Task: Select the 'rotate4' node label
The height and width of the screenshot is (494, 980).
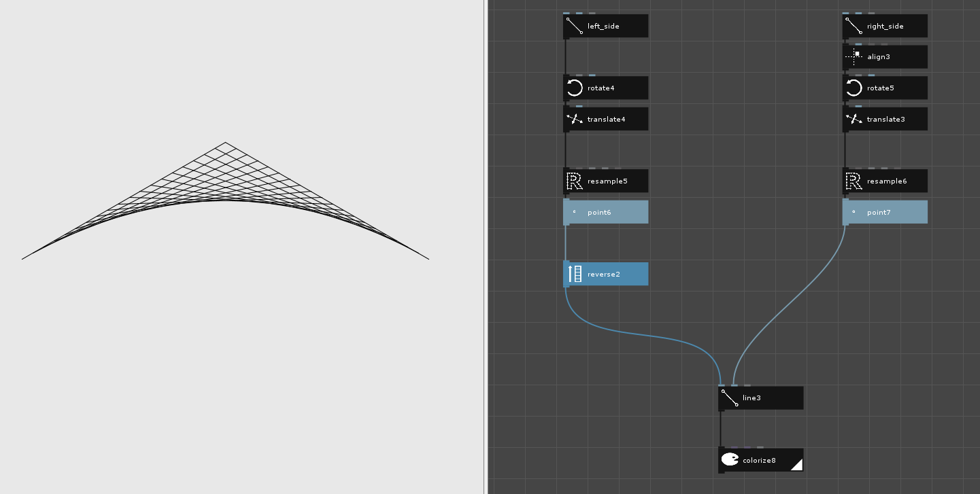Action: click(x=601, y=88)
